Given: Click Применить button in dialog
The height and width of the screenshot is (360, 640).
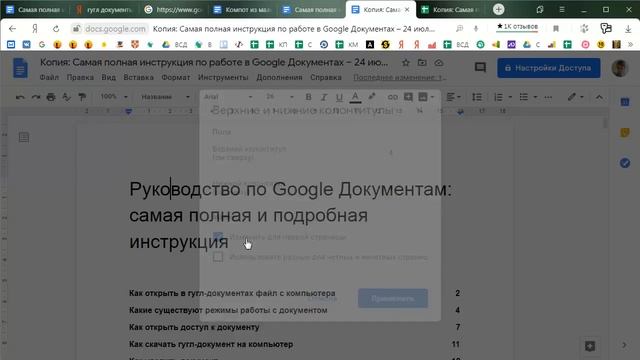Looking at the screenshot, I should tap(393, 299).
